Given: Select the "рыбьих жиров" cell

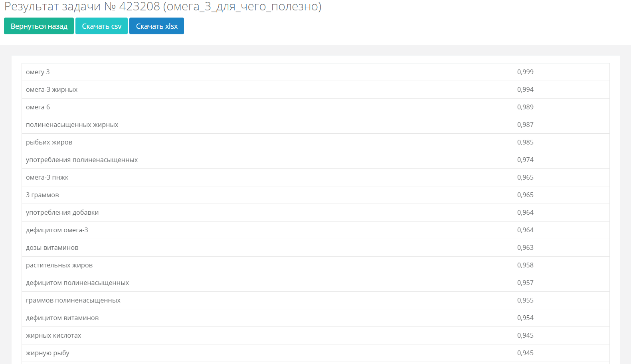Looking at the screenshot, I should coord(49,142).
